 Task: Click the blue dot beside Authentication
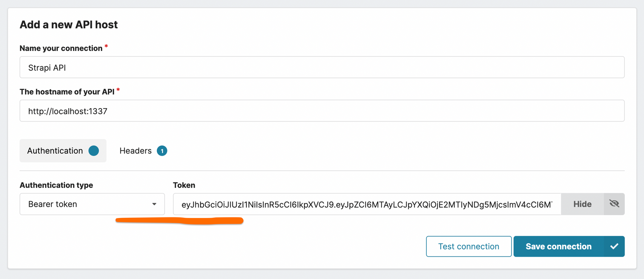[93, 151]
